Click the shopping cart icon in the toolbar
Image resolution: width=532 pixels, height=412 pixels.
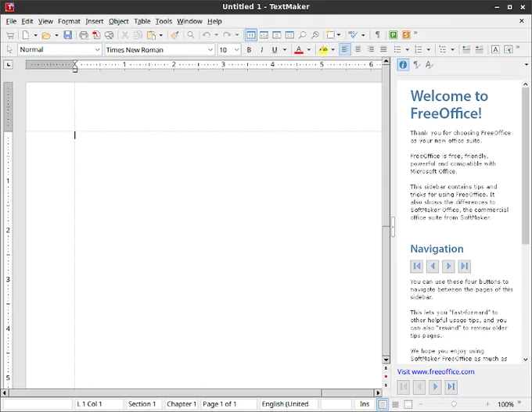10,35
